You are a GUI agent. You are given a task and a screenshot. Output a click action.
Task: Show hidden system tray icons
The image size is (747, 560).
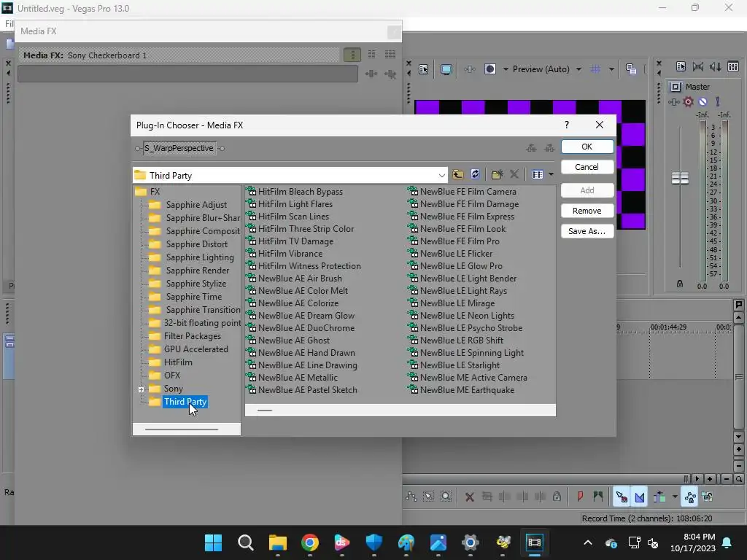click(588, 542)
